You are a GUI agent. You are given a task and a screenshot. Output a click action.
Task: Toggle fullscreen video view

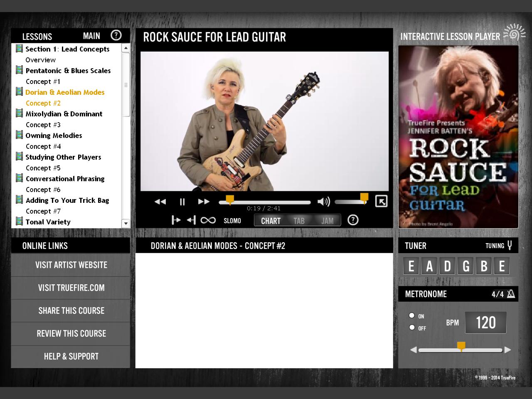tap(381, 201)
